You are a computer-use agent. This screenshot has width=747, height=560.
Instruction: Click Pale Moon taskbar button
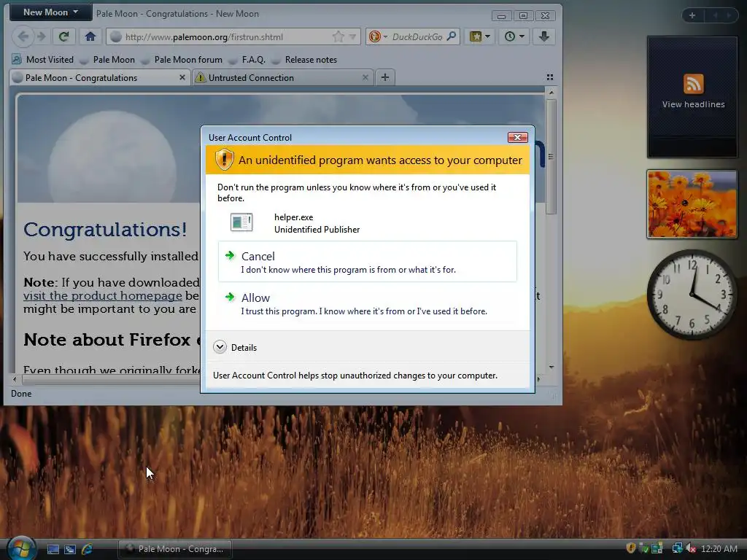coord(175,549)
